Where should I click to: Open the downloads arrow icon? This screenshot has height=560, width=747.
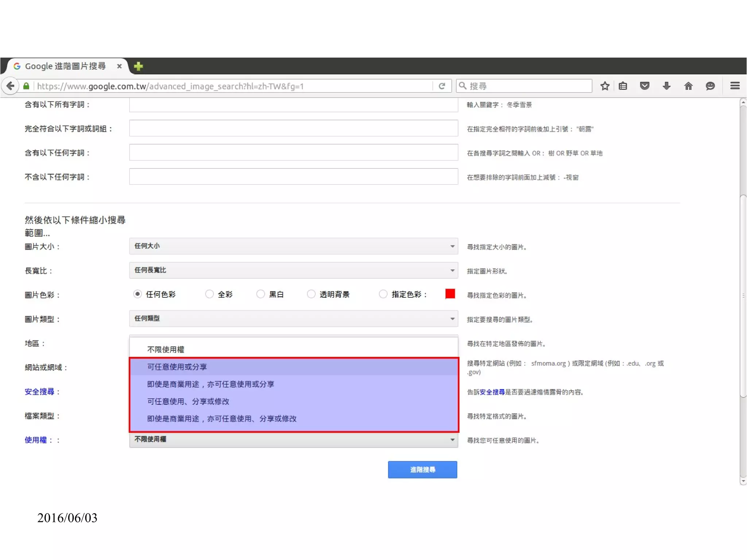(666, 86)
